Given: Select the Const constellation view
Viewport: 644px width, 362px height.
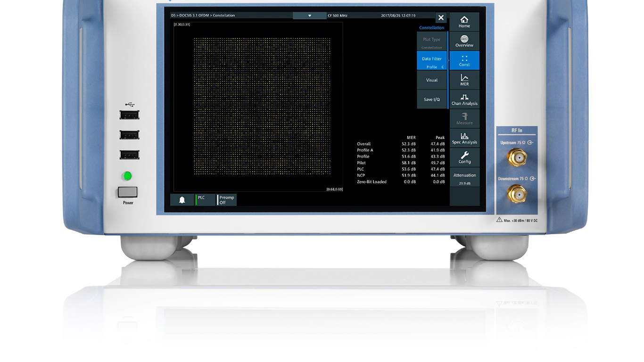Looking at the screenshot, I should tap(464, 61).
